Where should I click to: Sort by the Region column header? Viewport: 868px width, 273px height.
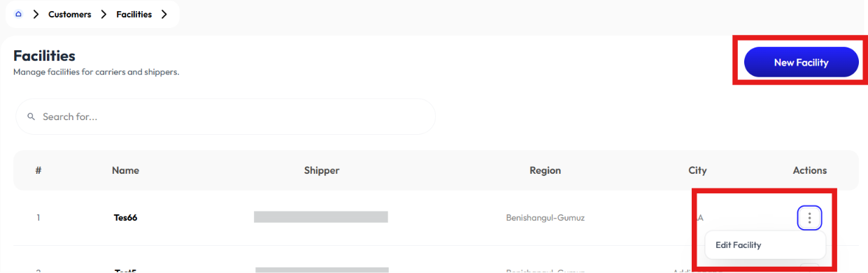pyautogui.click(x=545, y=170)
